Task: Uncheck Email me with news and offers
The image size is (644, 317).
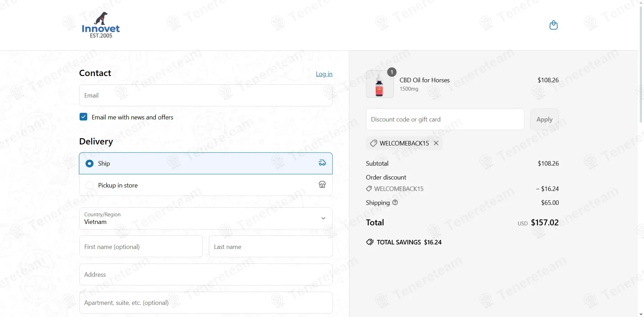Action: (x=83, y=117)
